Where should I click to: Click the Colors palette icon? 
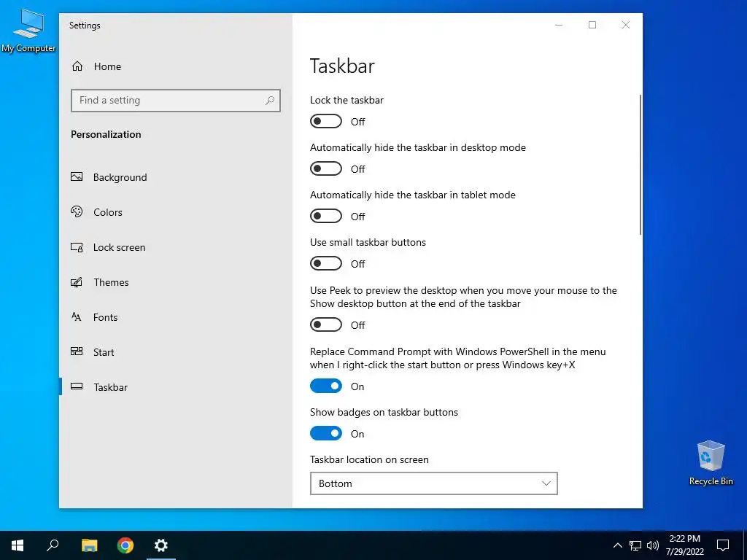pyautogui.click(x=77, y=212)
